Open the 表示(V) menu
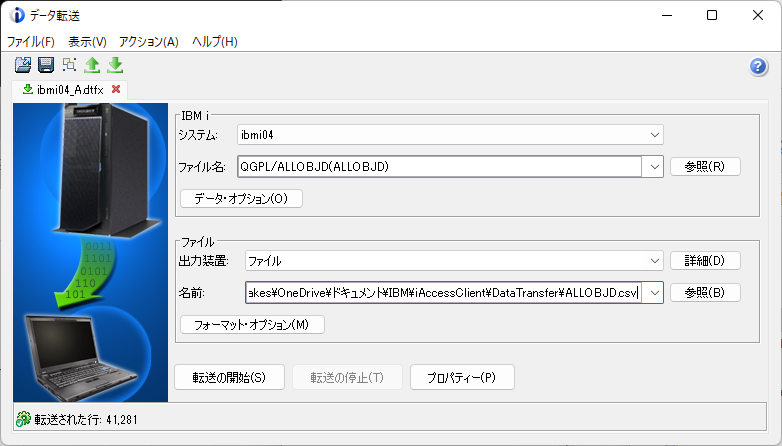 point(87,41)
